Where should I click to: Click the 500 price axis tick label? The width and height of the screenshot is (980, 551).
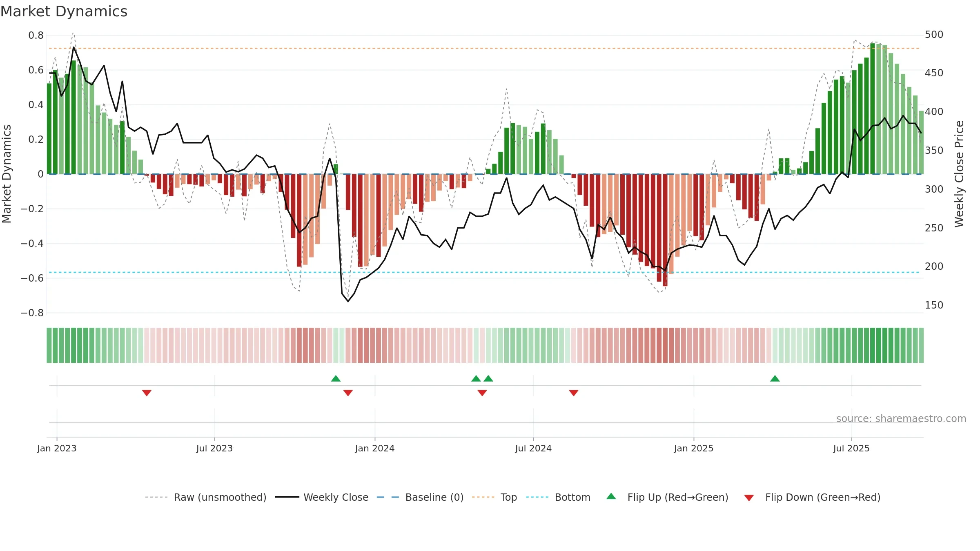coord(934,34)
